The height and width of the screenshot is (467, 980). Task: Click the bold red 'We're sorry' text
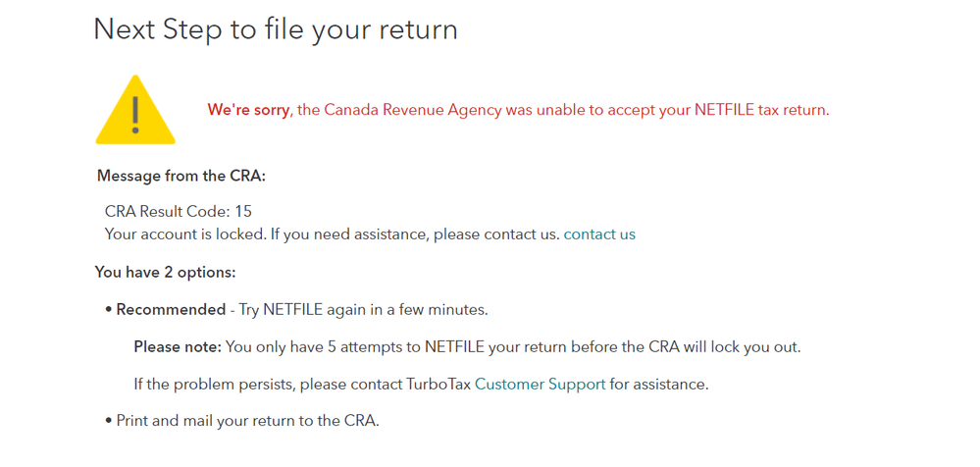click(249, 110)
